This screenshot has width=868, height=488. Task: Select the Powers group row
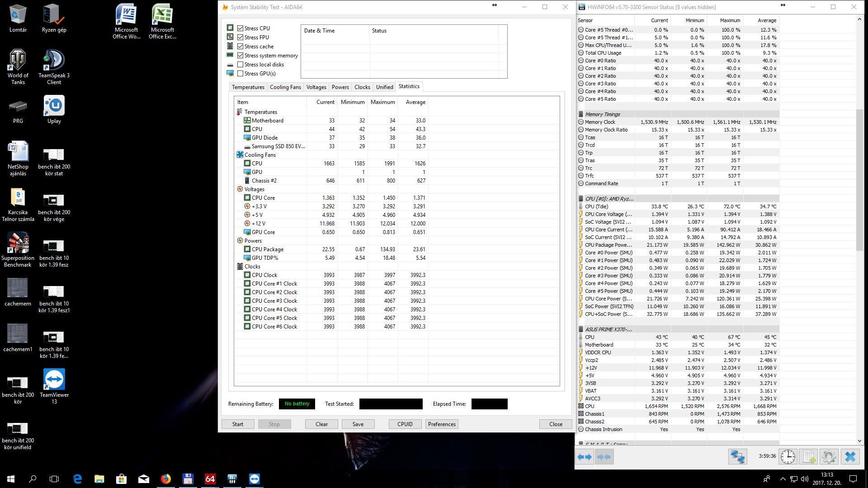253,241
